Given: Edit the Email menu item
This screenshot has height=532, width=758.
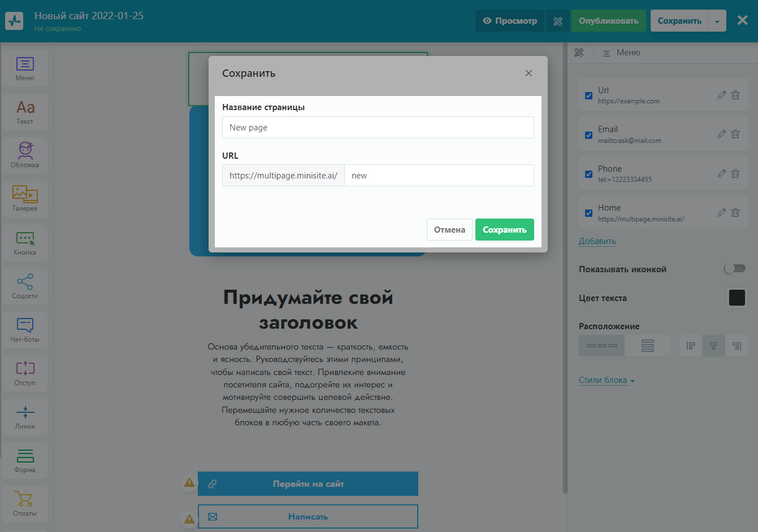Looking at the screenshot, I should click(x=721, y=134).
